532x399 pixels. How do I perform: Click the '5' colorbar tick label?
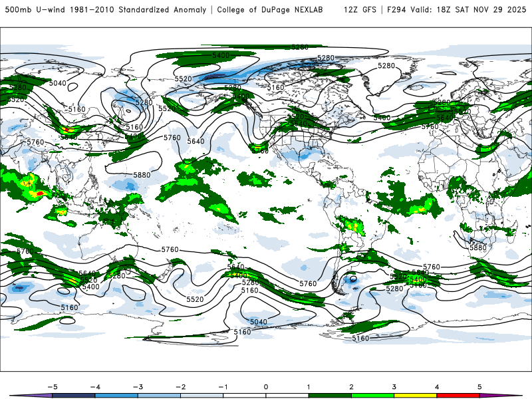(x=479, y=387)
